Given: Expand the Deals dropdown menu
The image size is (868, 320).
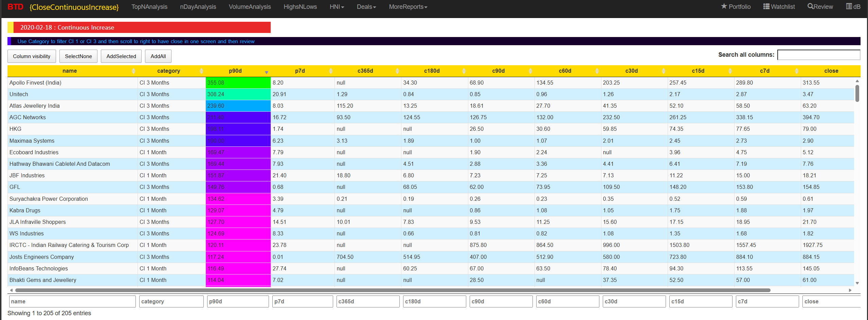Looking at the screenshot, I should pyautogui.click(x=366, y=7).
